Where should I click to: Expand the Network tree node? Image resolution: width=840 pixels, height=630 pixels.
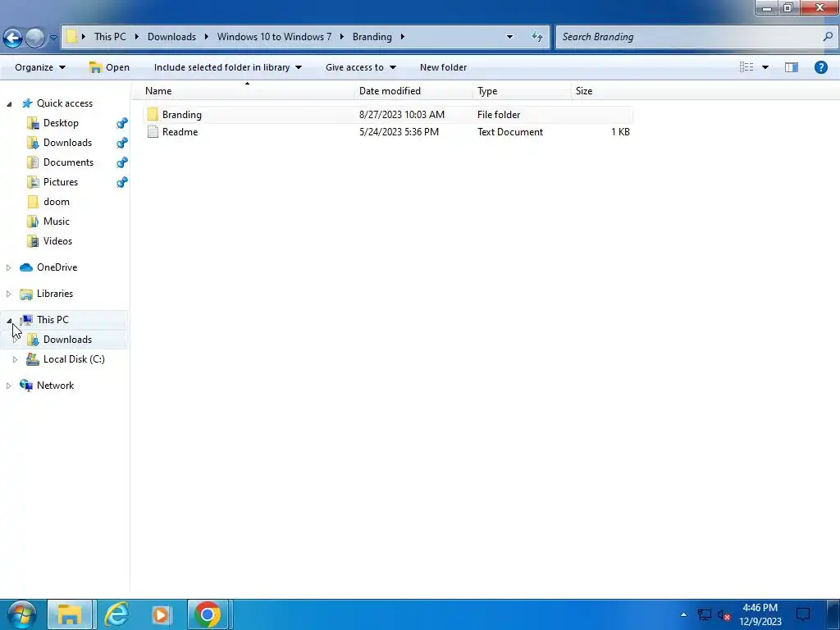click(8, 386)
